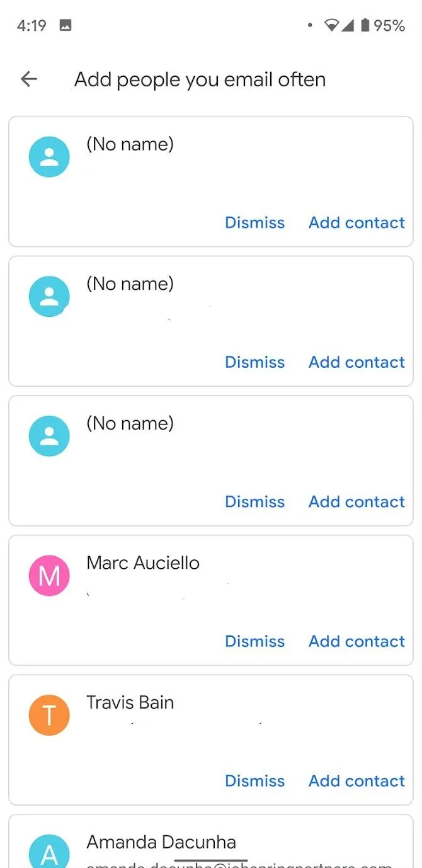Open the picture notification icon in status bar

[x=66, y=26]
